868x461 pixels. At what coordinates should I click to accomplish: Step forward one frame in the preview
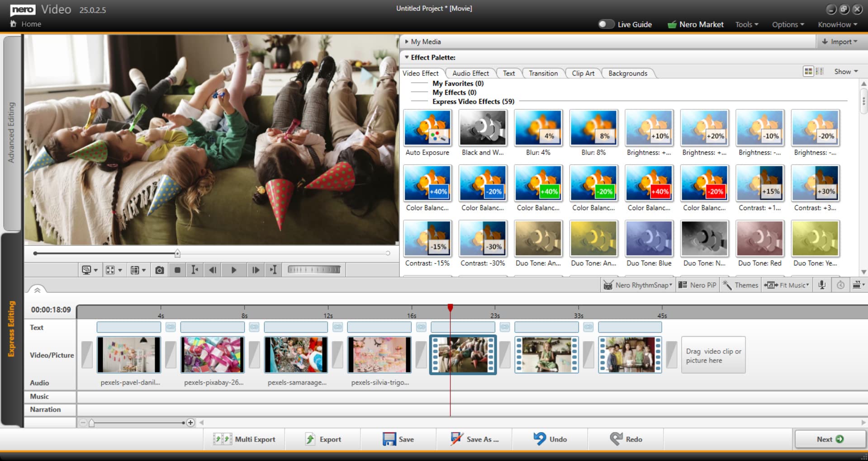(256, 270)
